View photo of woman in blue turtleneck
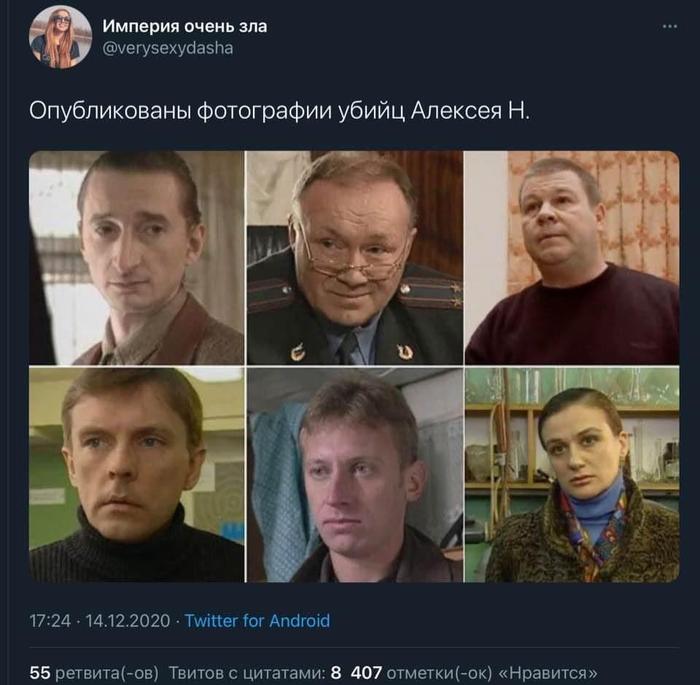The height and width of the screenshot is (685, 700). pos(572,475)
